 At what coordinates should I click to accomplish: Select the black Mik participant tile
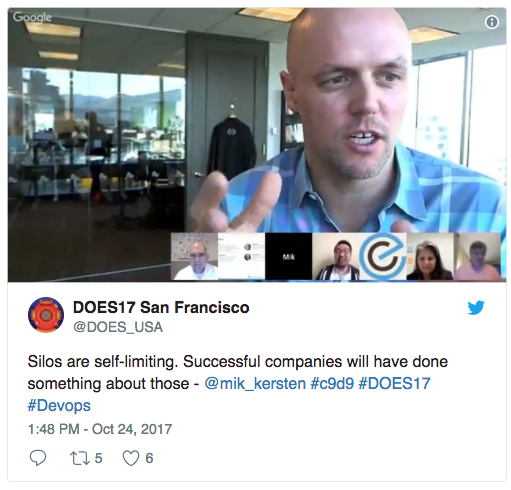[x=289, y=256]
